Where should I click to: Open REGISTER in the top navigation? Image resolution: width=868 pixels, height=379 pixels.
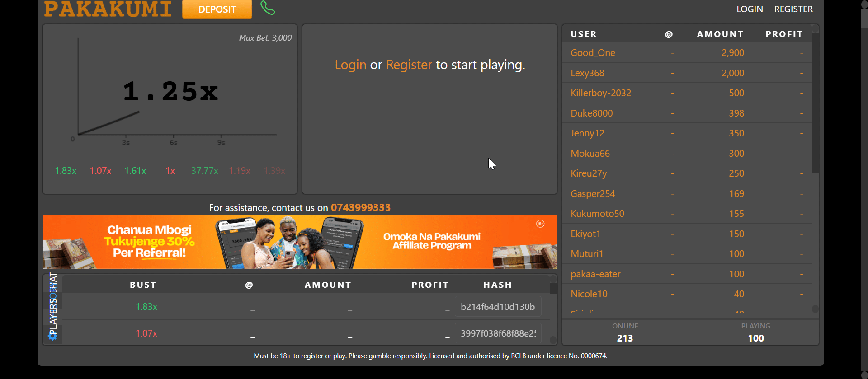coord(793,9)
